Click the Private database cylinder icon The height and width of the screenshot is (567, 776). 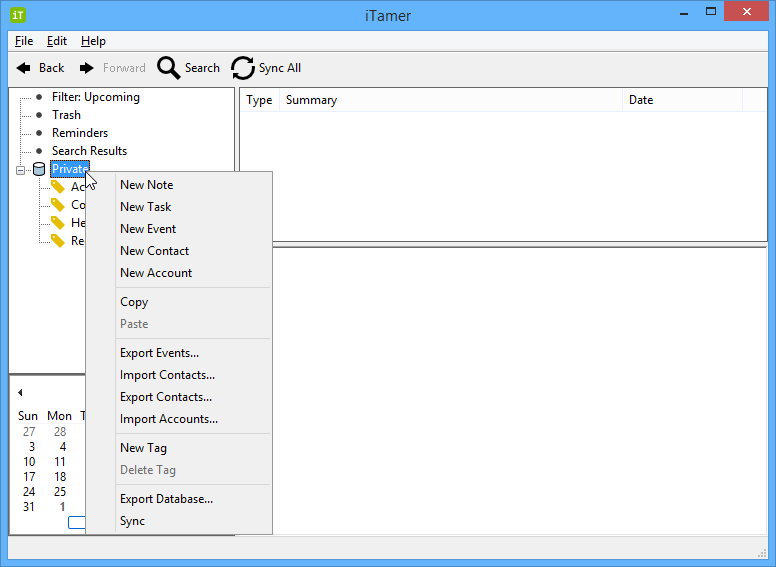pos(39,169)
